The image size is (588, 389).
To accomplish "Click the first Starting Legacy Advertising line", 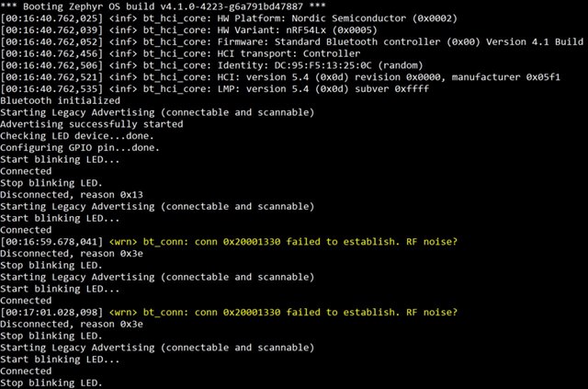I will [x=157, y=112].
